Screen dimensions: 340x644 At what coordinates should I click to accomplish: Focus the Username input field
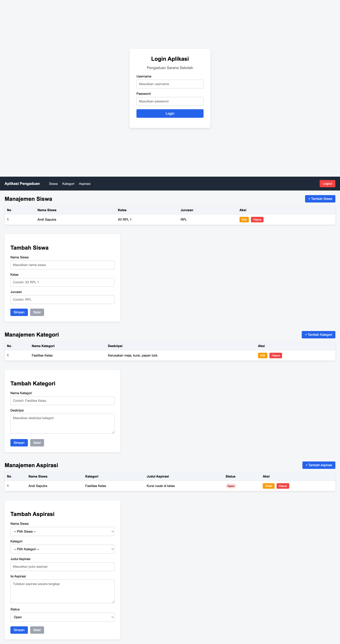coord(170,84)
